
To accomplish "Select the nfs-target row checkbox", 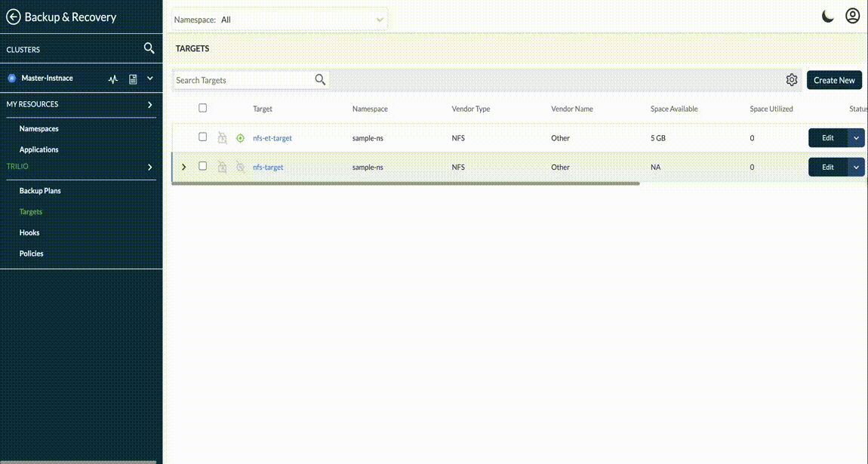I will pos(202,166).
